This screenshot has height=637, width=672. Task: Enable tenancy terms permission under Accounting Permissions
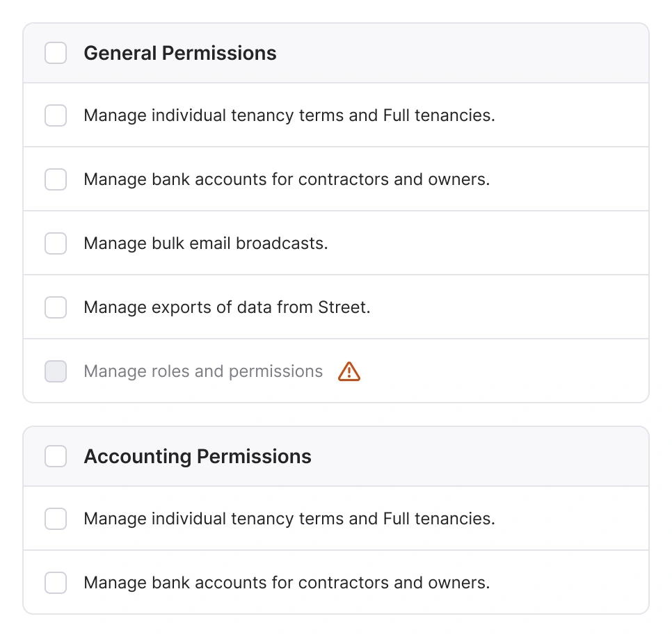click(x=56, y=519)
